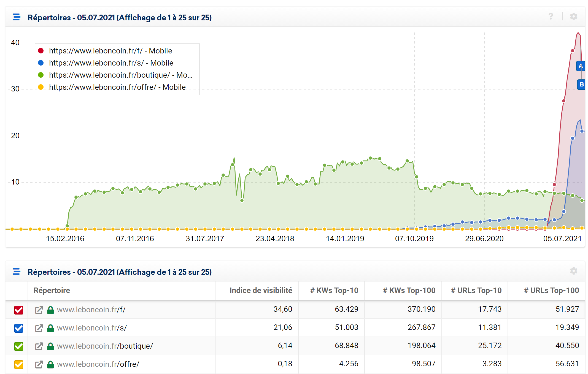Click visibility value 21,06
The height and width of the screenshot is (374, 588).
[x=283, y=327]
